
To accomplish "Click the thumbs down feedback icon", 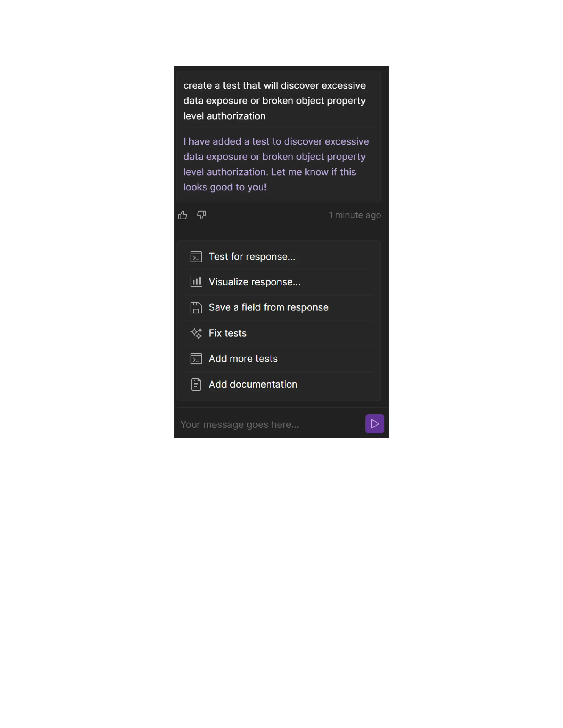I will pyautogui.click(x=202, y=215).
